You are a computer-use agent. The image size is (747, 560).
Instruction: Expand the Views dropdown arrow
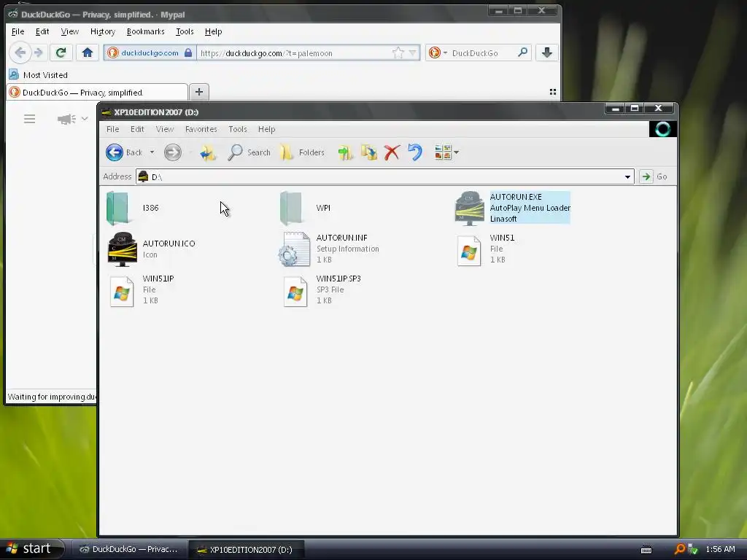[x=457, y=152]
